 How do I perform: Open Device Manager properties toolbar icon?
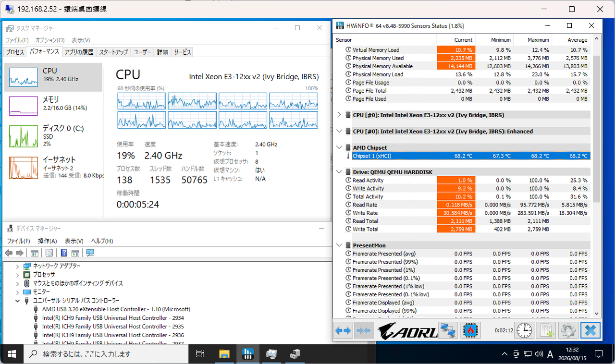point(49,253)
